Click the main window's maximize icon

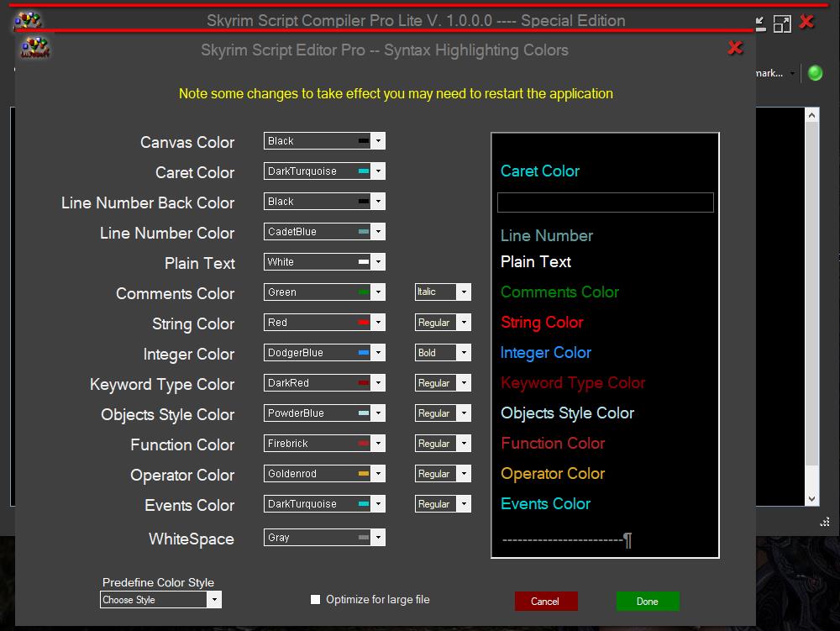782,23
